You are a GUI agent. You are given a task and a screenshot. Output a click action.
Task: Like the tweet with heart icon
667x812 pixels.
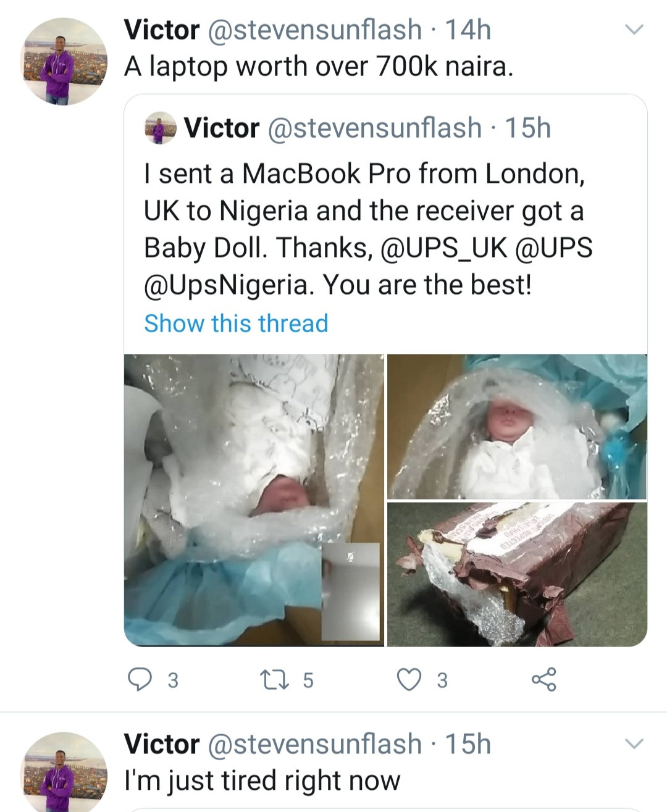click(x=408, y=679)
